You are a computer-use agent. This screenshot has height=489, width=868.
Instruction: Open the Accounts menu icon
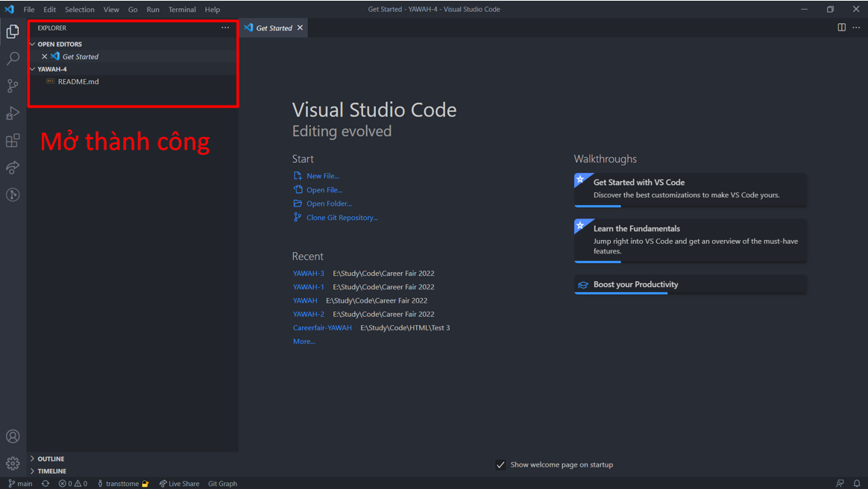click(13, 437)
